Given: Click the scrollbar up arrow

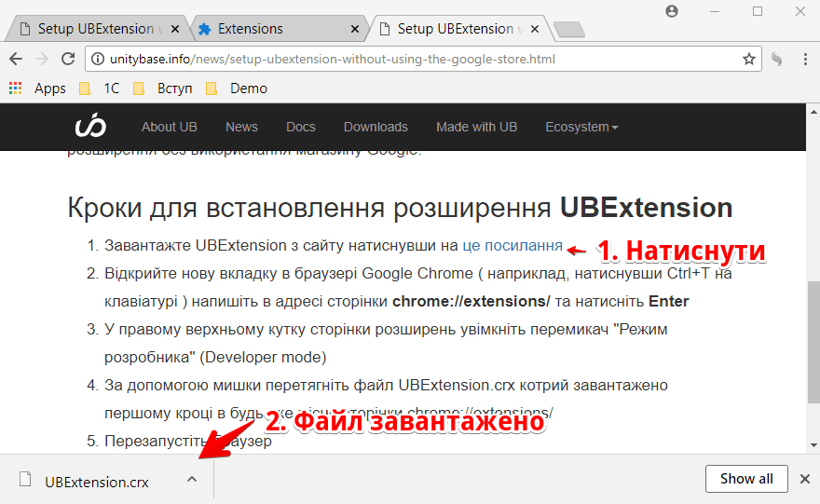Looking at the screenshot, I should point(813,112).
